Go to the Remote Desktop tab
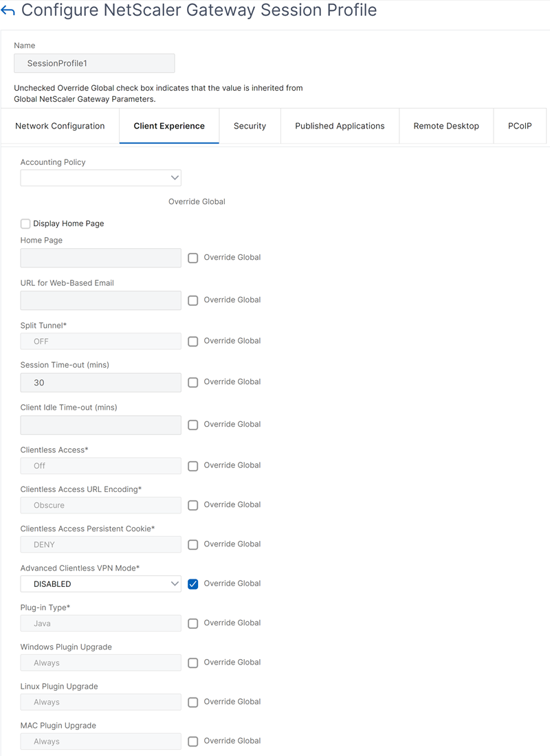The image size is (550, 756). click(446, 126)
